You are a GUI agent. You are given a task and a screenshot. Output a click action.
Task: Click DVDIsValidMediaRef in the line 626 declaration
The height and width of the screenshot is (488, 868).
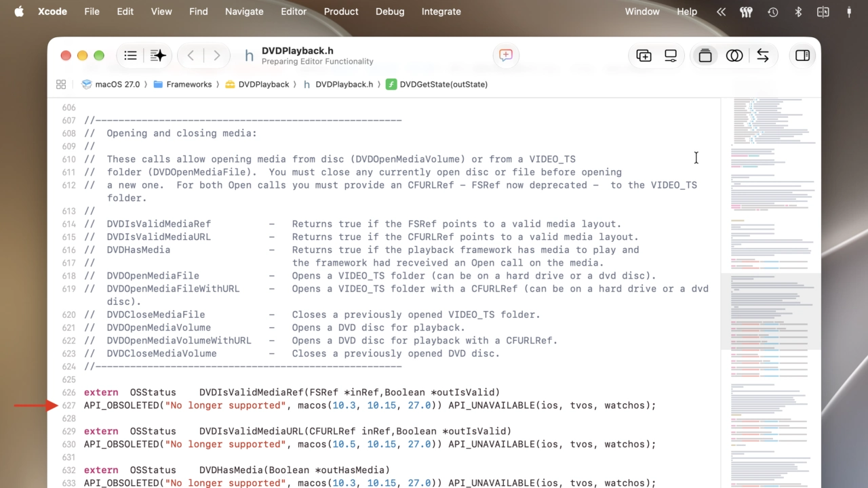(x=251, y=392)
